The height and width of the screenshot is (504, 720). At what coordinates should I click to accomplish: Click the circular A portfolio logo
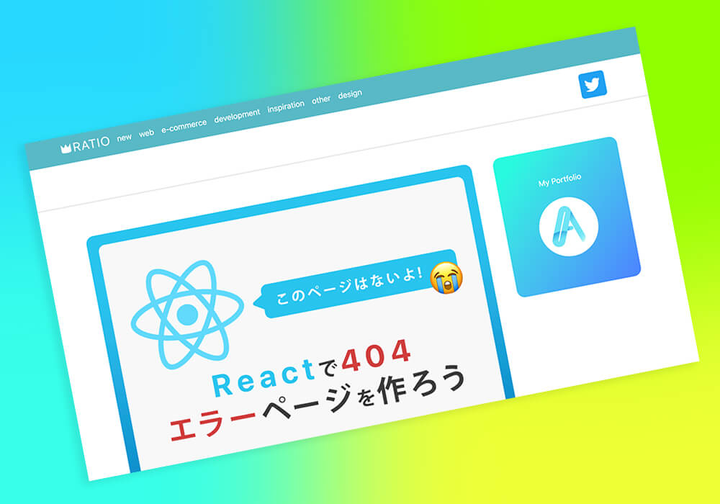coord(568,226)
